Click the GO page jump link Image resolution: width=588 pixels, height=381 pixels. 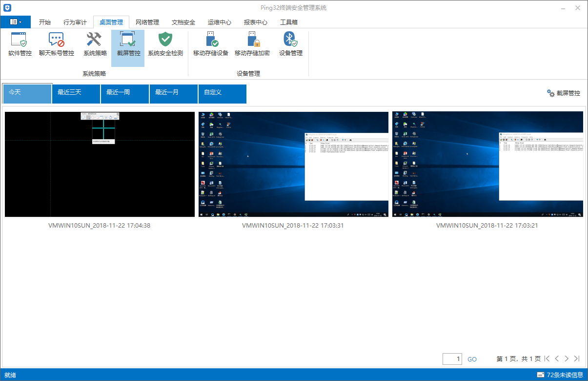click(472, 359)
